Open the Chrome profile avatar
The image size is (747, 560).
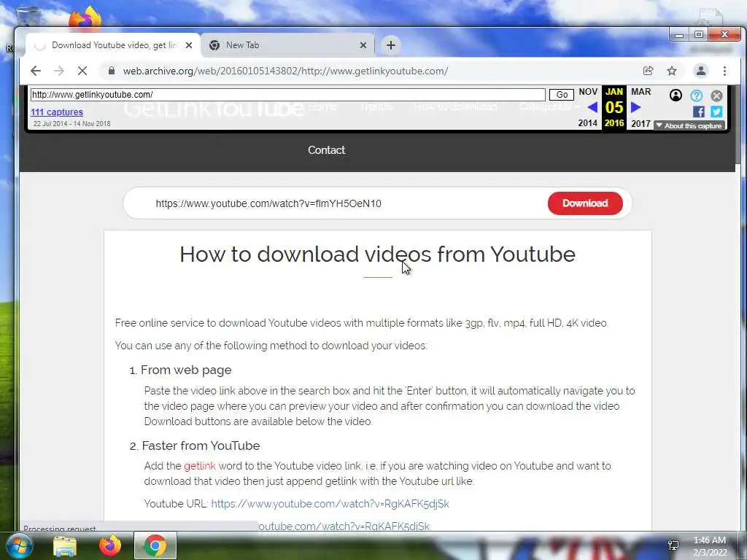[x=701, y=71]
